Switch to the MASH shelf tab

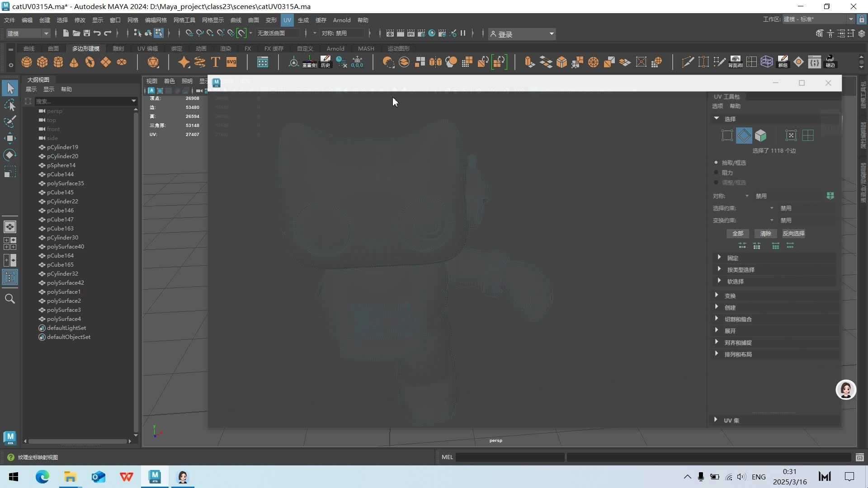click(x=366, y=48)
